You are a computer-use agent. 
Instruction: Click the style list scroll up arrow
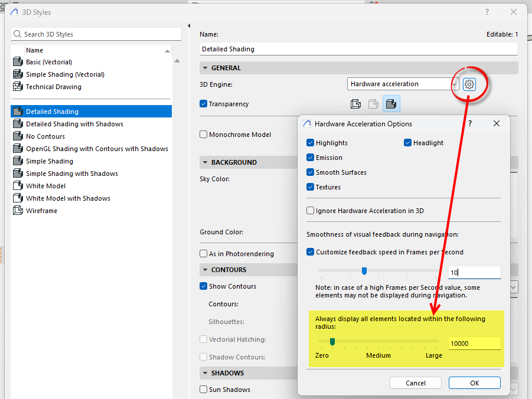[x=177, y=61]
